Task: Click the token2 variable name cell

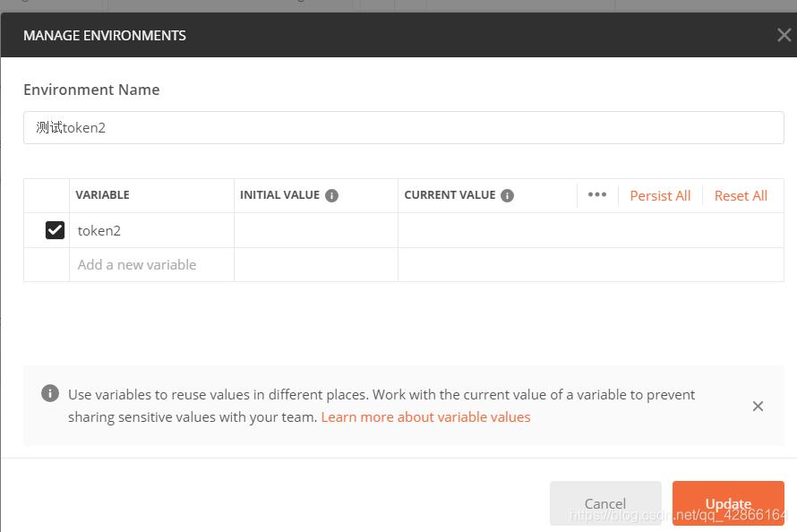Action: [x=151, y=231]
